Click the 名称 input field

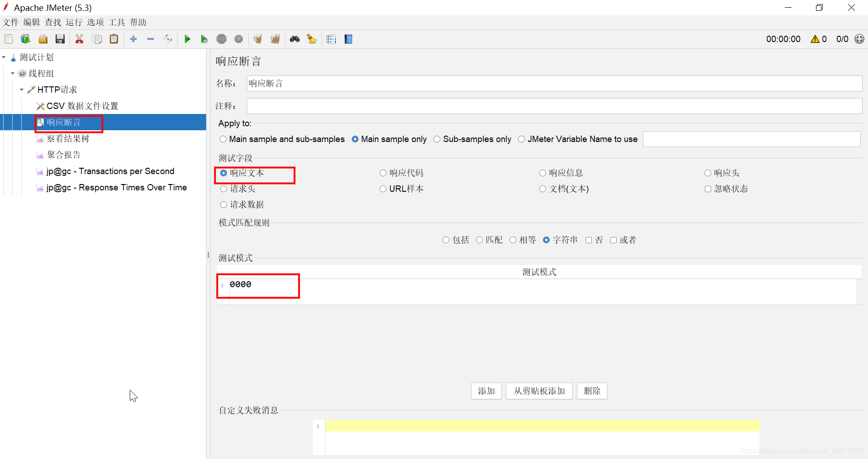(x=554, y=84)
